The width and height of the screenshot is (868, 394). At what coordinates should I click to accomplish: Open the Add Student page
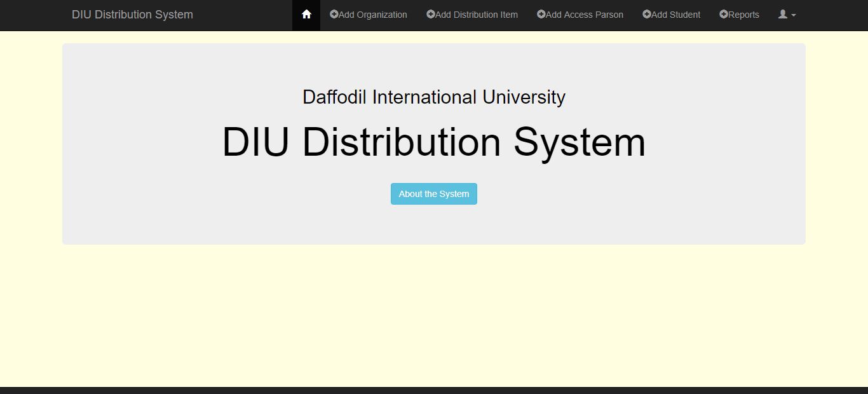coord(672,15)
